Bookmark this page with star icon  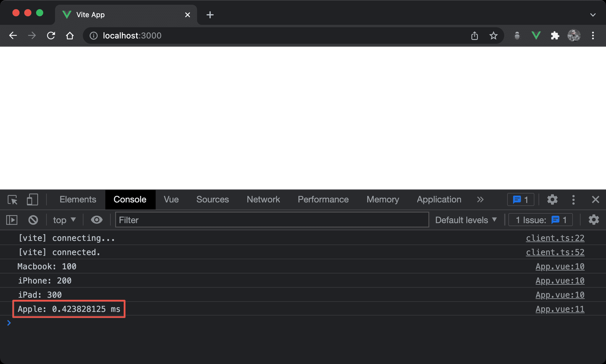493,36
